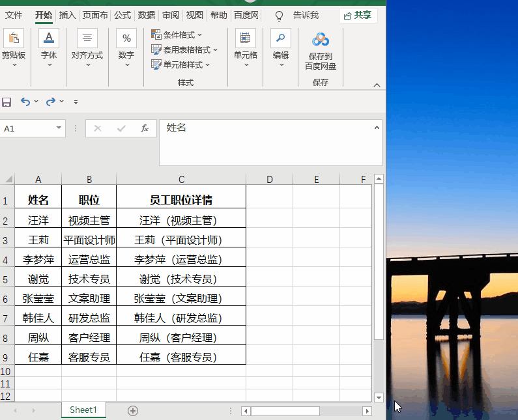Open the Alignment (对齐方式) group
The image size is (518, 420).
click(x=87, y=48)
